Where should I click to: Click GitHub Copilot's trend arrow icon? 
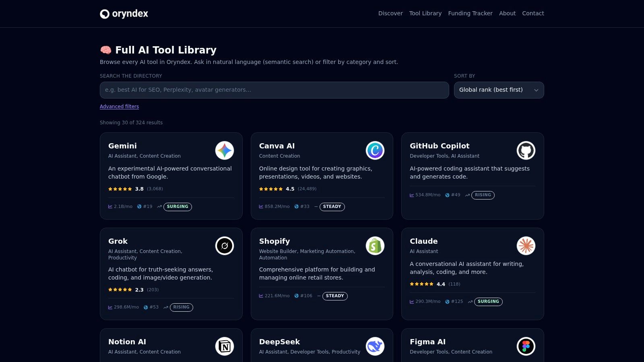point(467,195)
